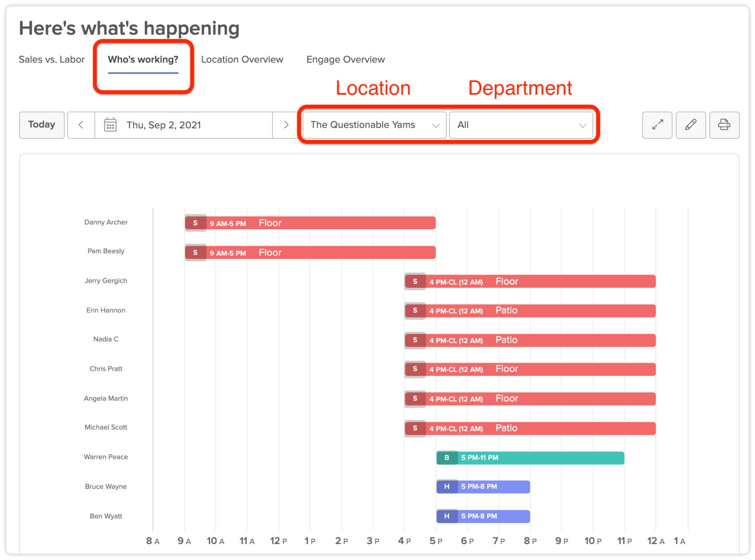The height and width of the screenshot is (560, 755).
Task: Click the S badge on Danny Archer's shift
Action: click(x=195, y=223)
